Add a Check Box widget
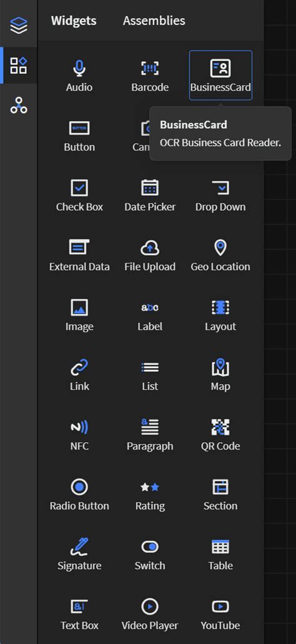The image size is (296, 644). (x=79, y=196)
